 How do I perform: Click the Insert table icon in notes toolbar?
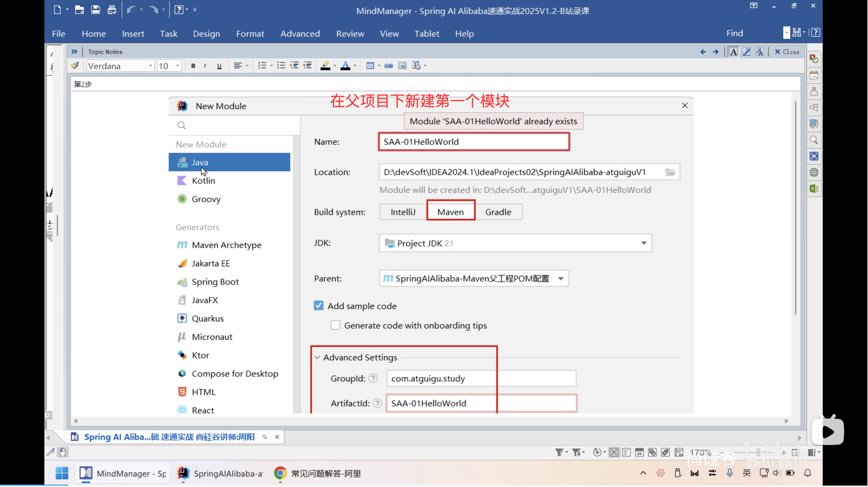coord(370,66)
